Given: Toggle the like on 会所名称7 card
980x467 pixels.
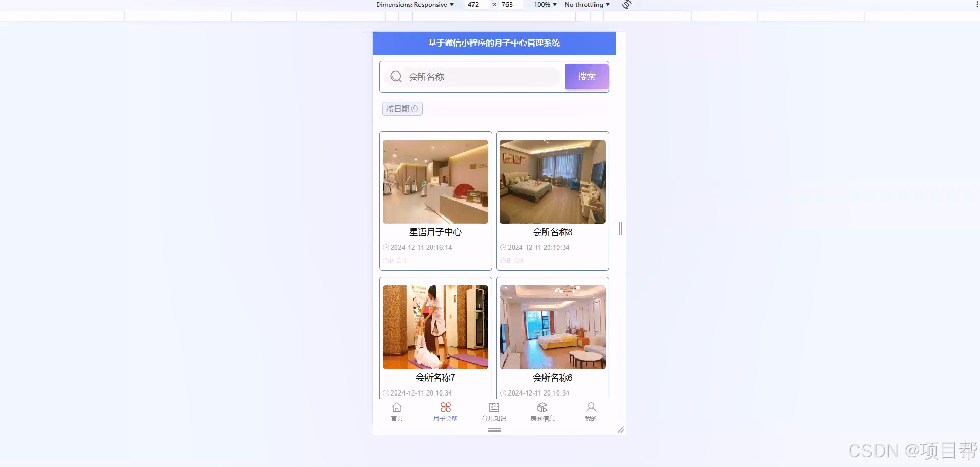Looking at the screenshot, I should (387, 405).
